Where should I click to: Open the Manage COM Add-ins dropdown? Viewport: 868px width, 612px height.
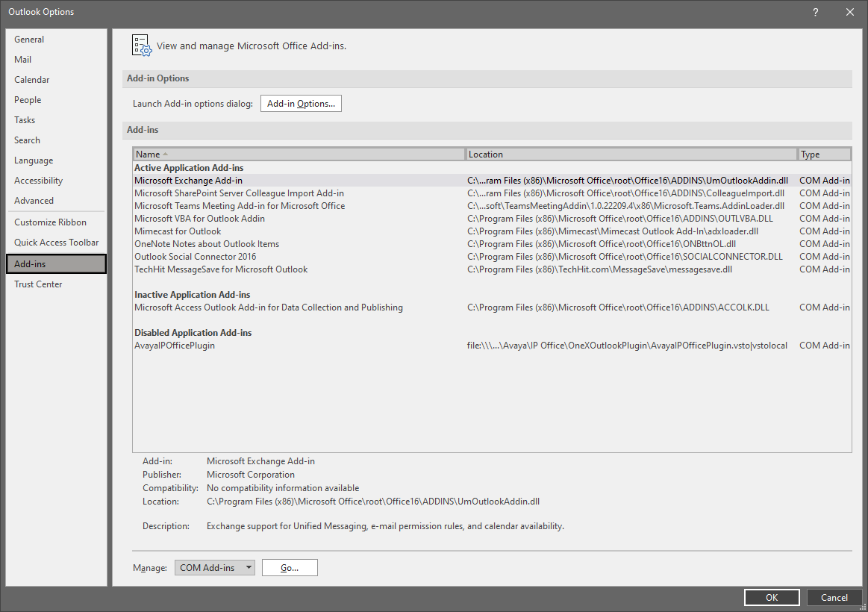pyautogui.click(x=215, y=568)
